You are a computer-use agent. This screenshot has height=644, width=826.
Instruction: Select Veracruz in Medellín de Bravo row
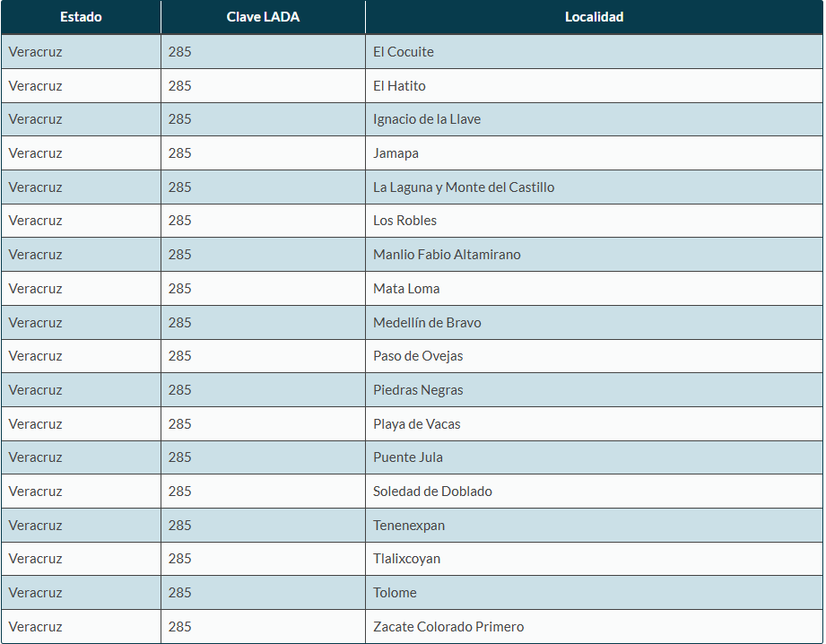point(81,323)
